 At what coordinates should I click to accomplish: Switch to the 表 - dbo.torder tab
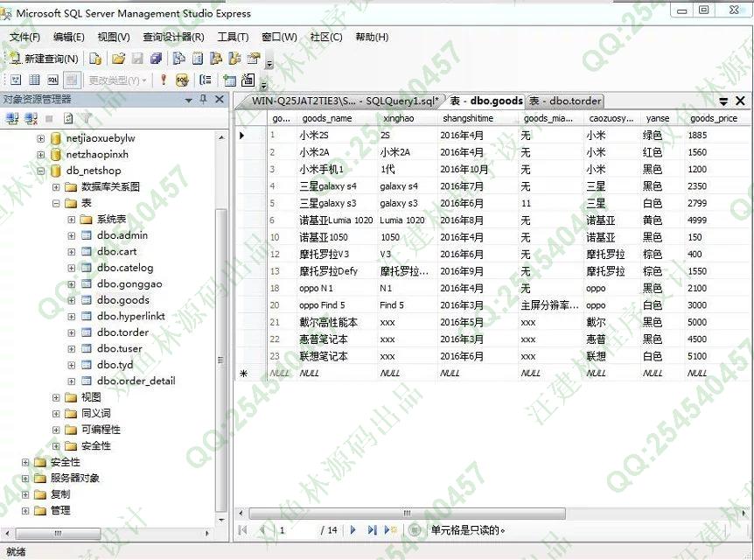click(x=565, y=101)
